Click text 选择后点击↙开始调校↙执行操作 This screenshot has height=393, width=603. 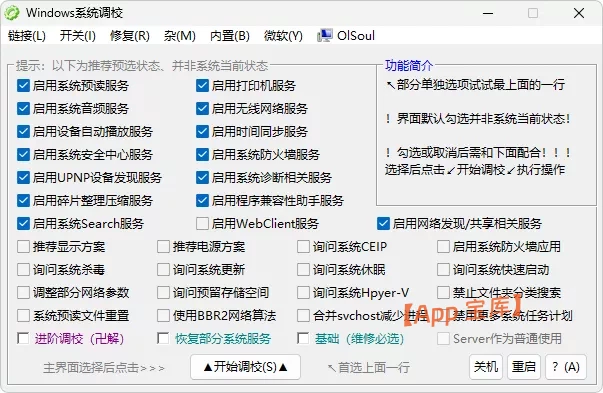(475, 170)
